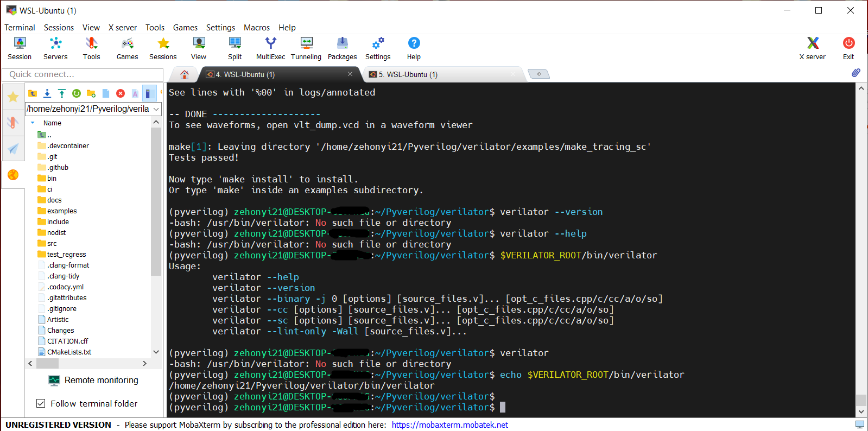
Task: Open the Macros paper-plane sidebar tab
Action: pyautogui.click(x=13, y=148)
